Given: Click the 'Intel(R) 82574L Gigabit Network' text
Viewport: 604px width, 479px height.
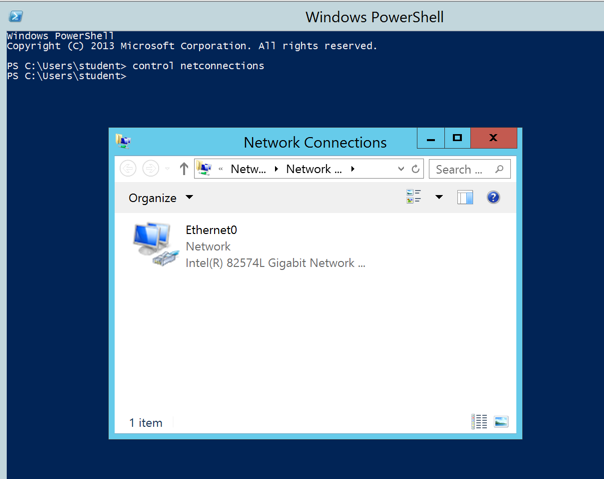Looking at the screenshot, I should (275, 263).
